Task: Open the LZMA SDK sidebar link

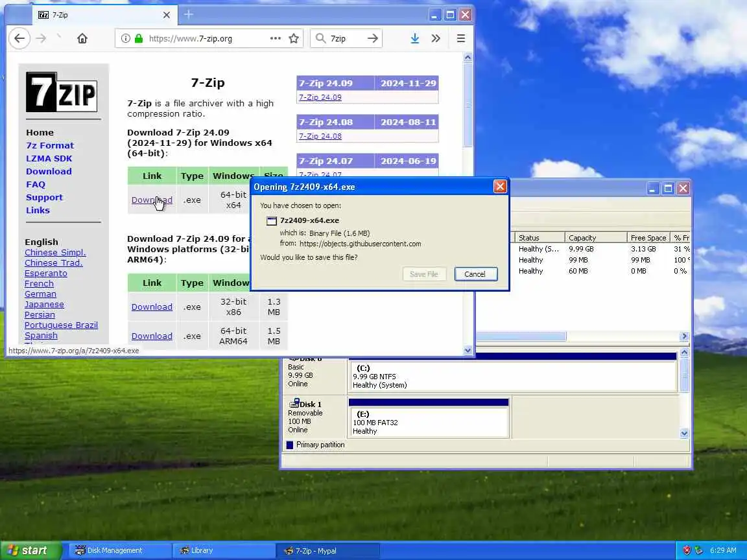Action: 49,158
